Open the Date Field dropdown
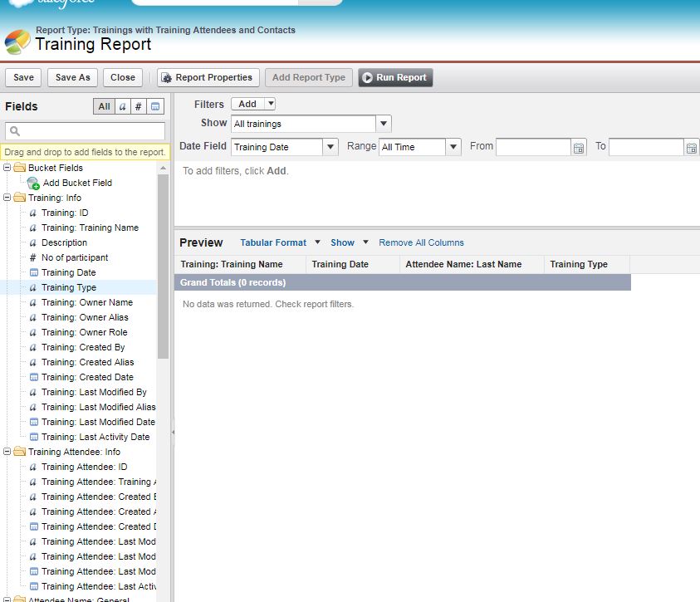 pos(330,147)
